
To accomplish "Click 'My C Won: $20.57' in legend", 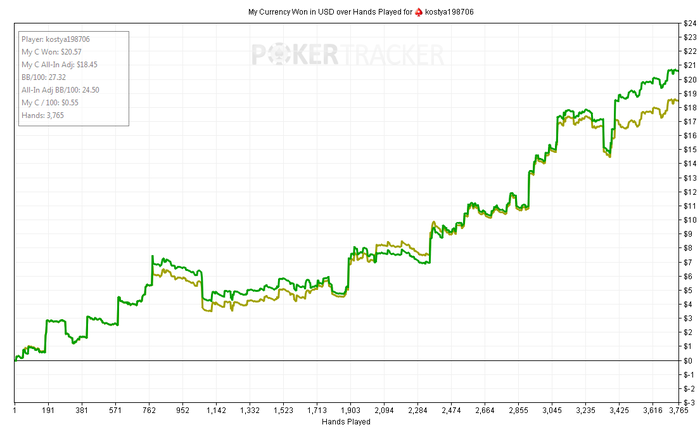I will 51,52.
